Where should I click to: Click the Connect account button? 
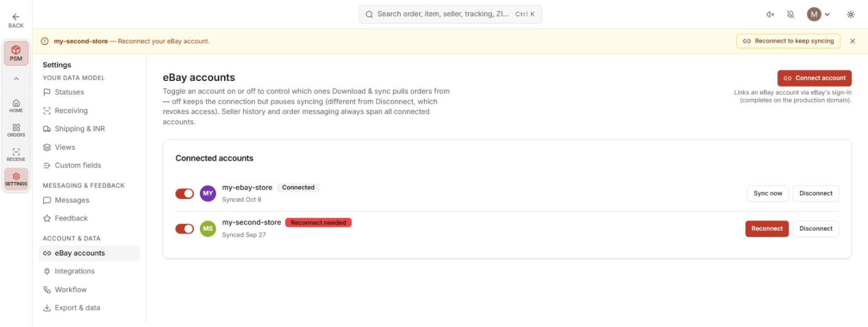(814, 78)
